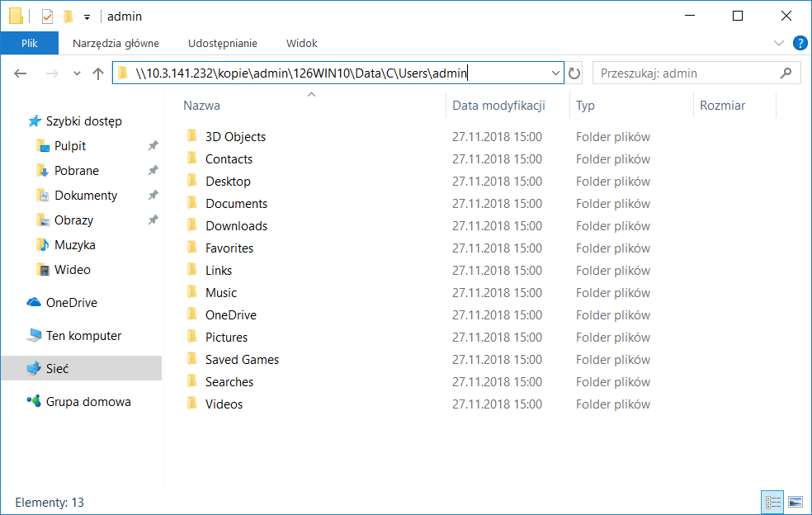The width and height of the screenshot is (812, 515).
Task: Select the Downloads folder icon
Action: pyautogui.click(x=191, y=225)
